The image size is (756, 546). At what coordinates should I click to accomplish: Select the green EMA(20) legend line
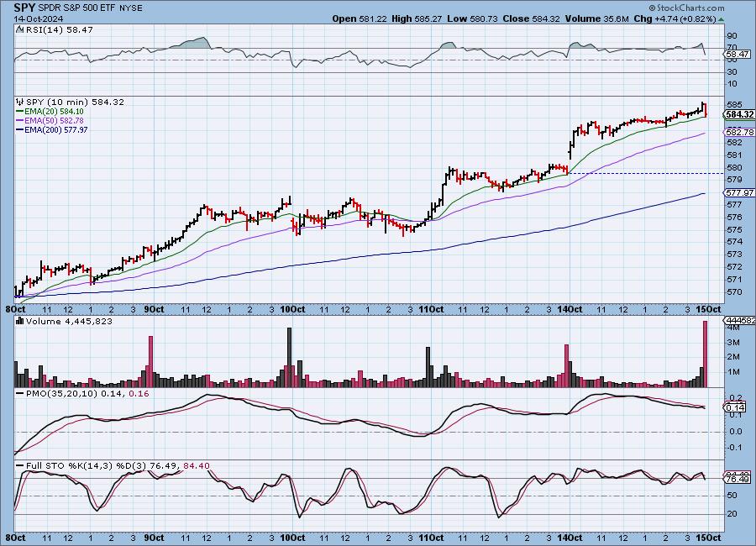click(20, 112)
